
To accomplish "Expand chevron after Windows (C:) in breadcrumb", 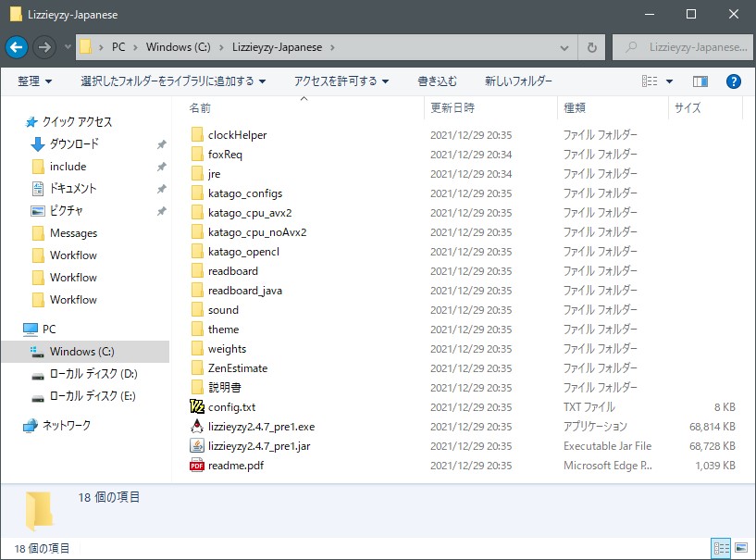I will coord(221,47).
